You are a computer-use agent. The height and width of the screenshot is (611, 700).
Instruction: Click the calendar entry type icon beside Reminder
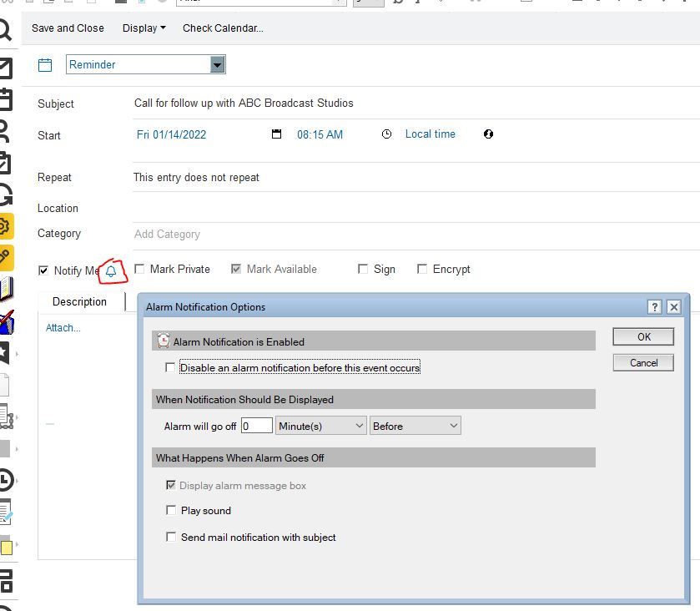pyautogui.click(x=46, y=65)
